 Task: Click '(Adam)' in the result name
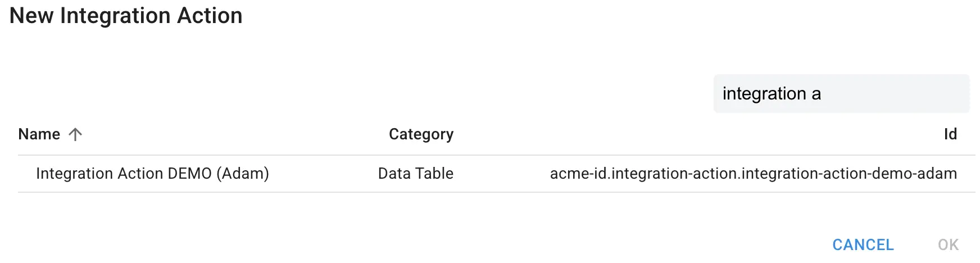click(x=243, y=174)
